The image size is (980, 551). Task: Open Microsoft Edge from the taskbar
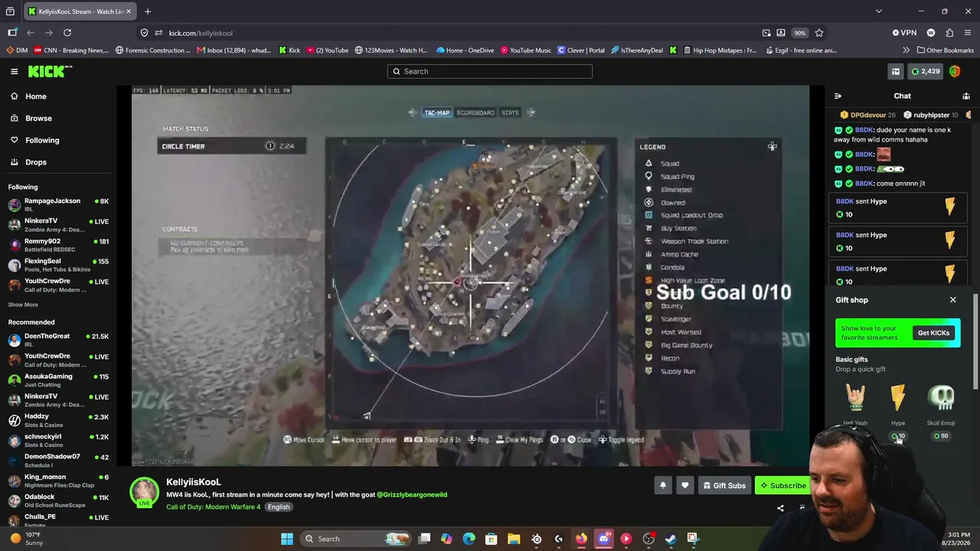pos(469,539)
